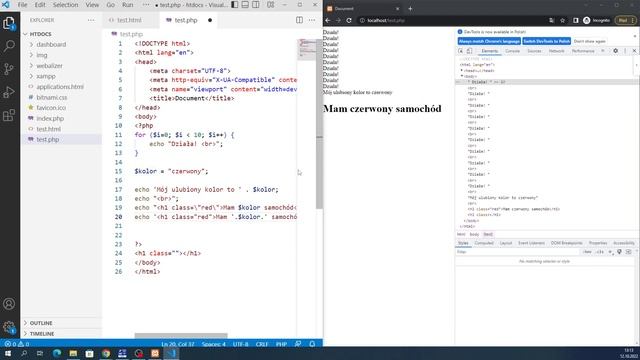Close the DevTools panel
The image size is (640, 360).
pyautogui.click(x=634, y=51)
